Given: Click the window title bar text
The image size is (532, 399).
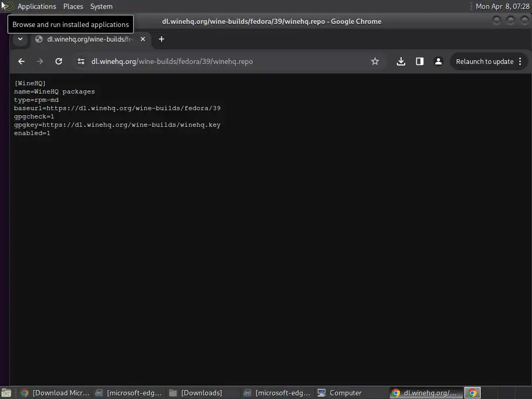Looking at the screenshot, I should 271,21.
